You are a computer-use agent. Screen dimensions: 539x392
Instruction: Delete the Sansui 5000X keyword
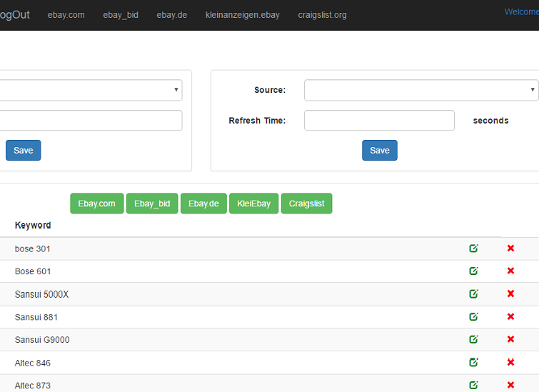511,293
